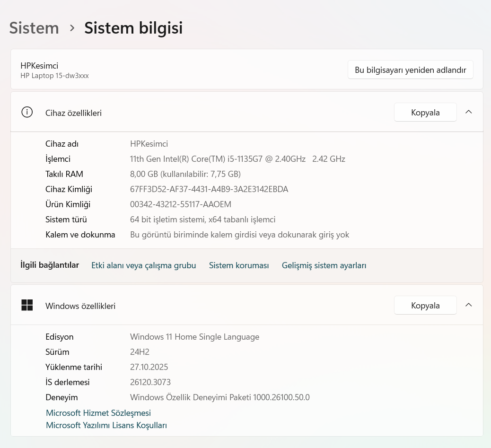
Task: Go back to Sistem via breadcrumb
Action: click(x=34, y=28)
